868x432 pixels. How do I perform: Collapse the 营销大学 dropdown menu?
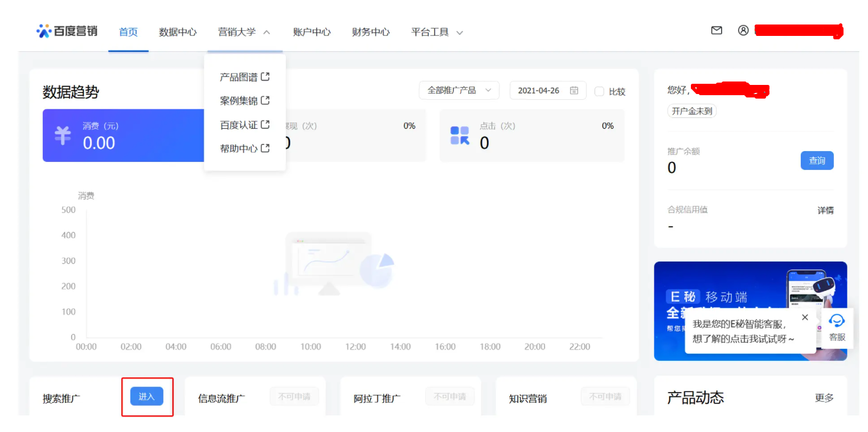click(x=244, y=32)
